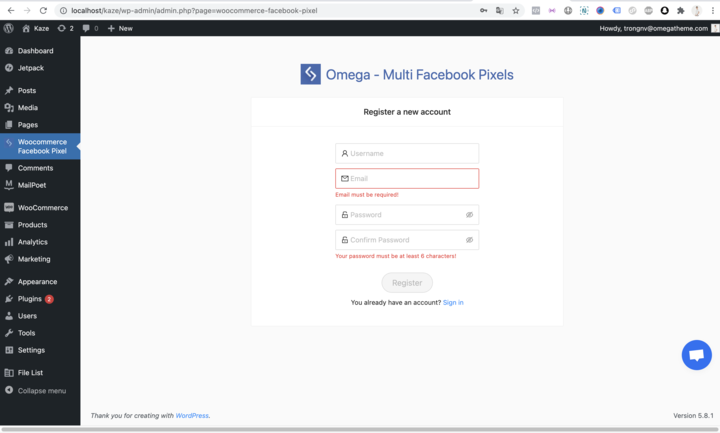Open the updates indicator showing 2

(x=65, y=28)
